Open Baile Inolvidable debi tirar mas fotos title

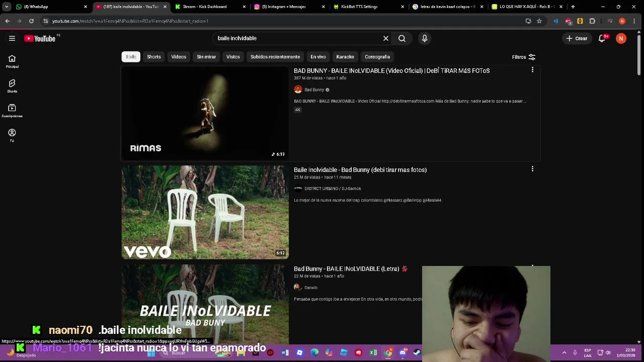click(360, 170)
